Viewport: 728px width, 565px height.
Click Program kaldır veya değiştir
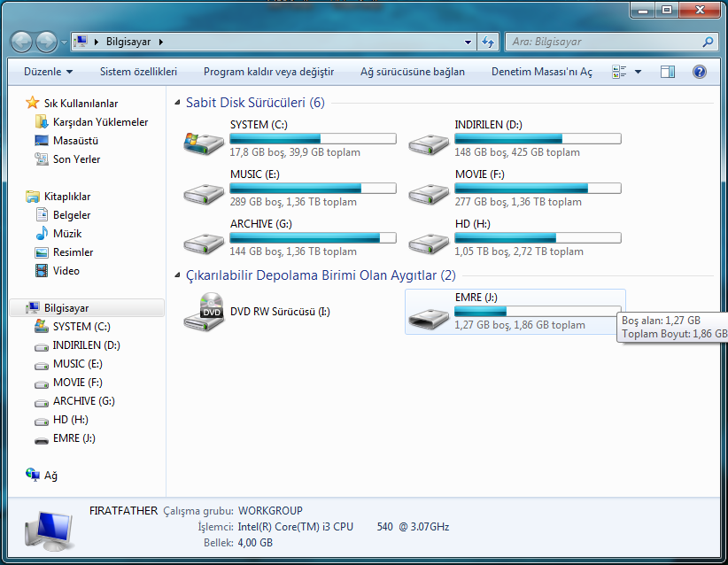[268, 72]
